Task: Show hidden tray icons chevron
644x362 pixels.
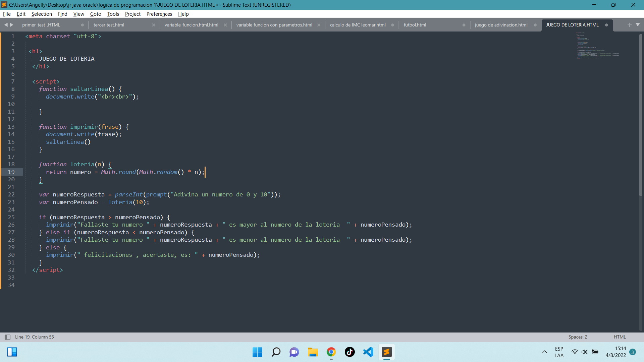Action: [x=544, y=352]
